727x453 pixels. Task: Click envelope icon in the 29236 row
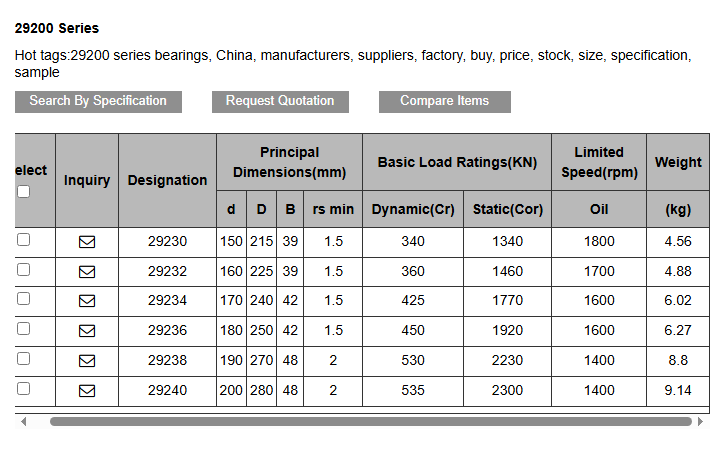tap(87, 331)
